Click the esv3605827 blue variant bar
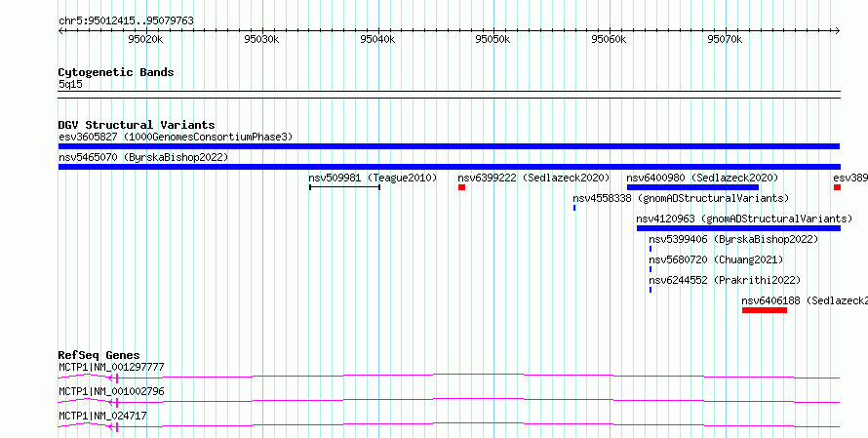Screen dimensions: 868x438 pos(449,146)
